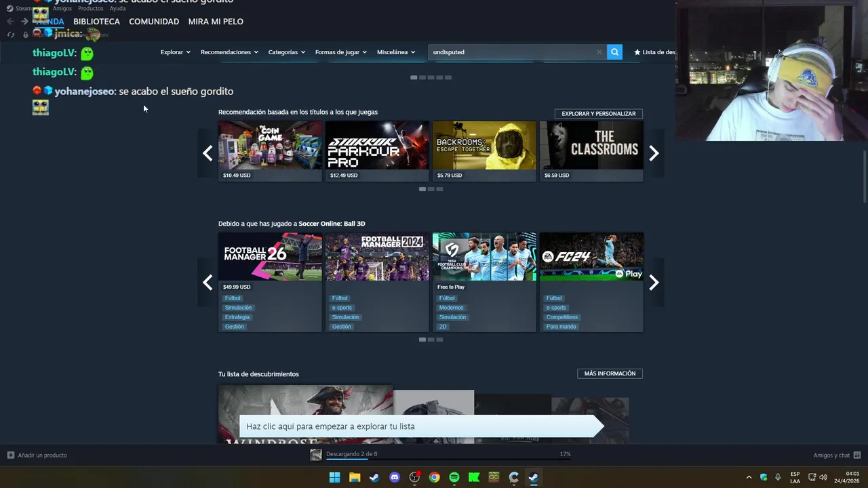Click the ESP LAA language indicator
This screenshot has height=488, width=868.
tap(795, 477)
